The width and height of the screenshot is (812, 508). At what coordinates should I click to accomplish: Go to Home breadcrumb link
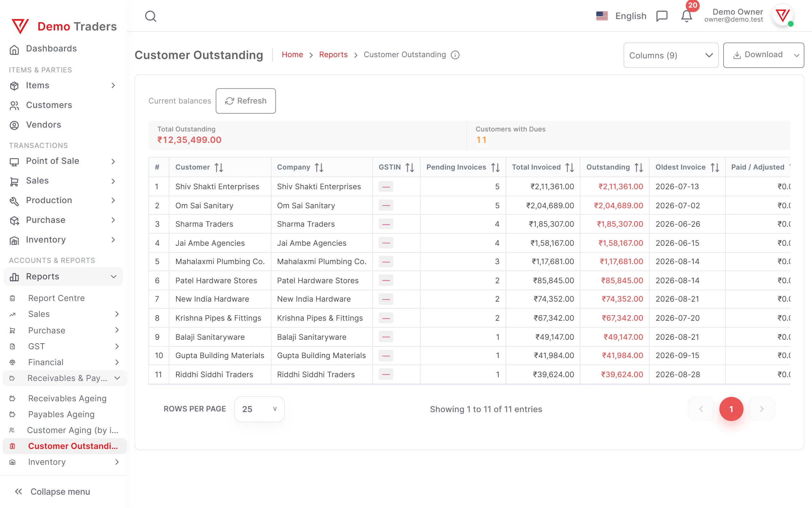pos(292,55)
